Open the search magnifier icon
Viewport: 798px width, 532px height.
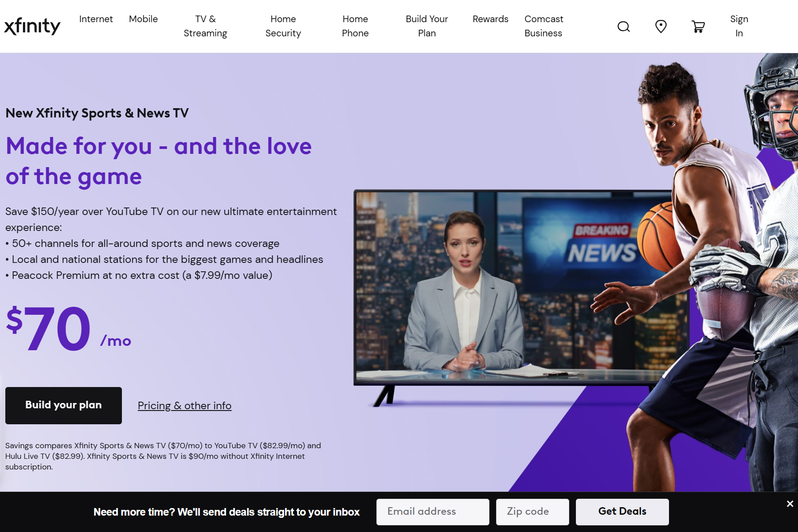click(623, 27)
